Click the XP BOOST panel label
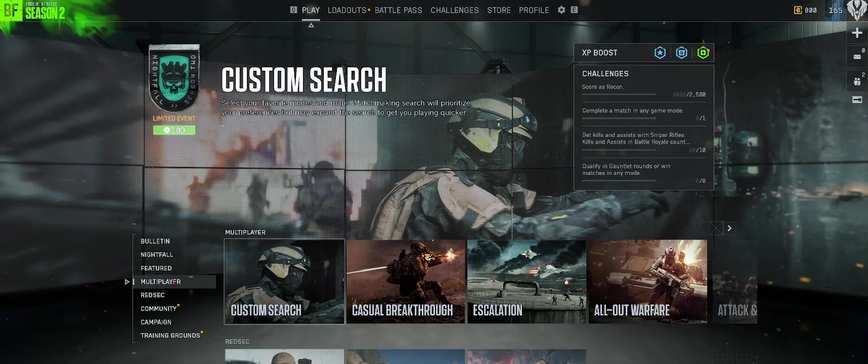This screenshot has height=364, width=868. [599, 53]
